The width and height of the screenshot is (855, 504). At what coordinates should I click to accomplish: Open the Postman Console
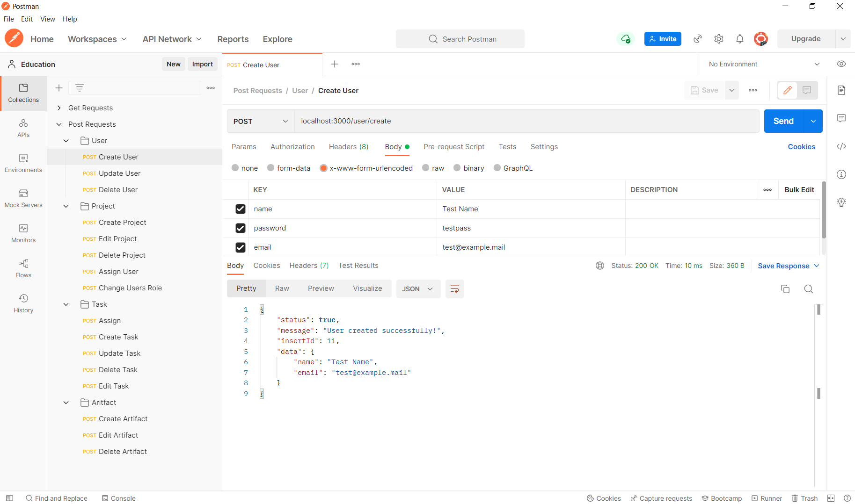coord(118,498)
